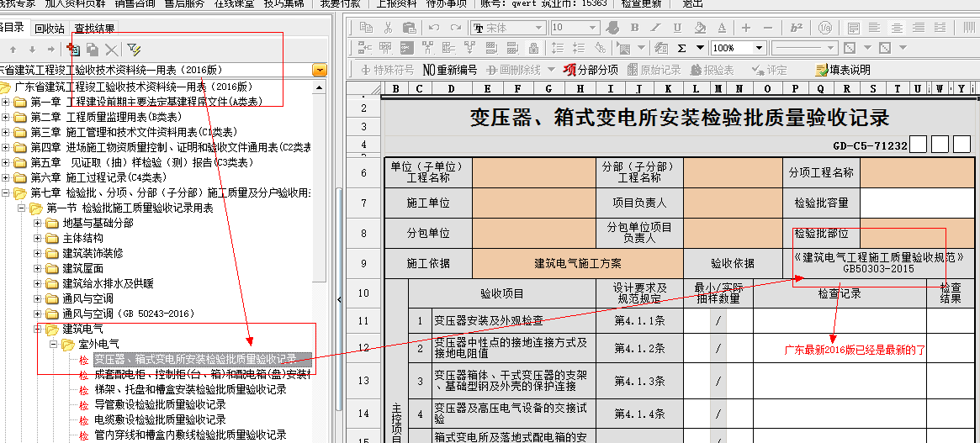Image resolution: width=980 pixels, height=443 pixels.
Task: Click the 分部分项 button
Action: coord(591,70)
